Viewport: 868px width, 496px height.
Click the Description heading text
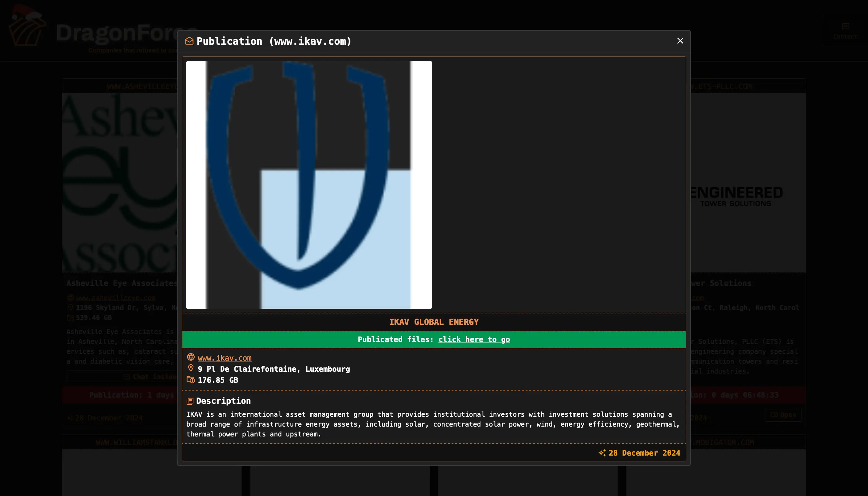223,401
